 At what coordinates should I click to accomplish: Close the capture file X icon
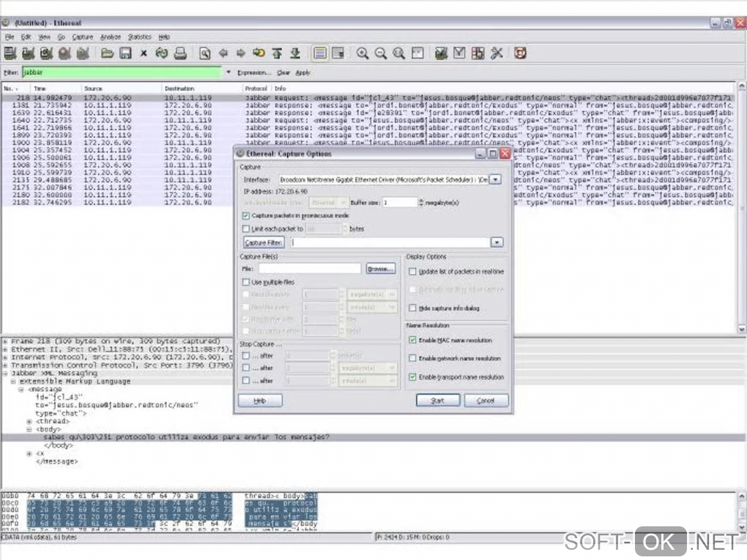pos(144,53)
